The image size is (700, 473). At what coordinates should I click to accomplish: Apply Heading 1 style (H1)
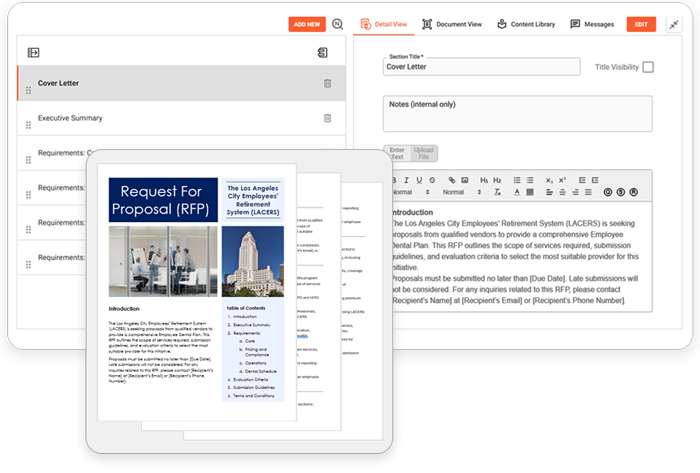[484, 180]
